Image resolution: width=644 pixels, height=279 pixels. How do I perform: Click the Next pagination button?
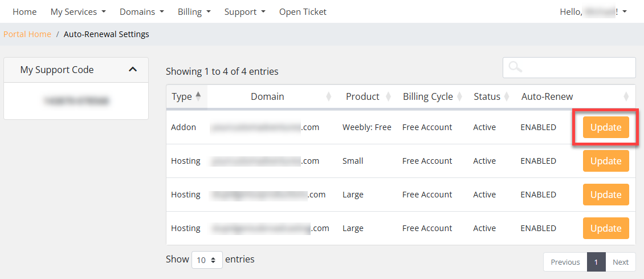coord(621,262)
